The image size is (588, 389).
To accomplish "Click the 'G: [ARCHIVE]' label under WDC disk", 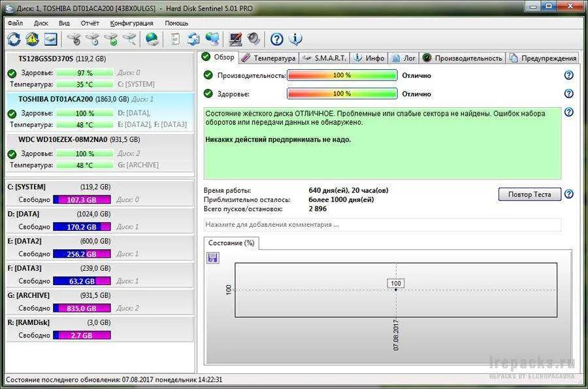I will click(138, 165).
